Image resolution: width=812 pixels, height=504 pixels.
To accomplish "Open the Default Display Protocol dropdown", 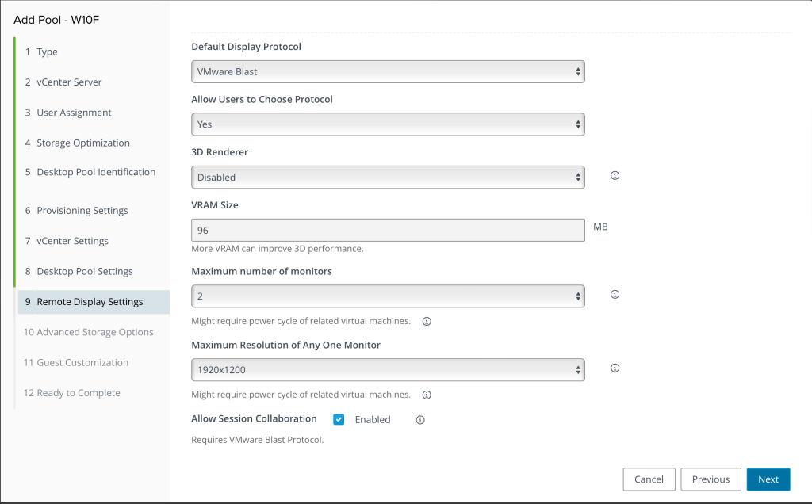I will pos(388,71).
